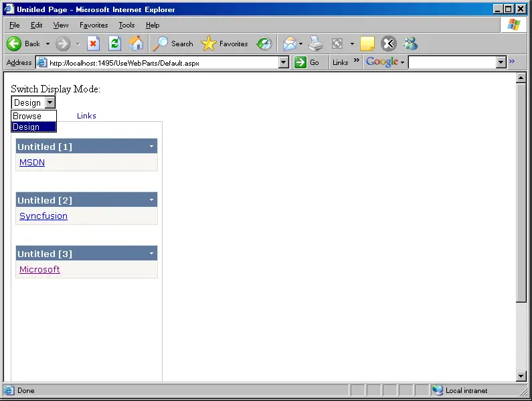Click the green Back arrow icon
The width and height of the screenshot is (532, 401).
[14, 44]
